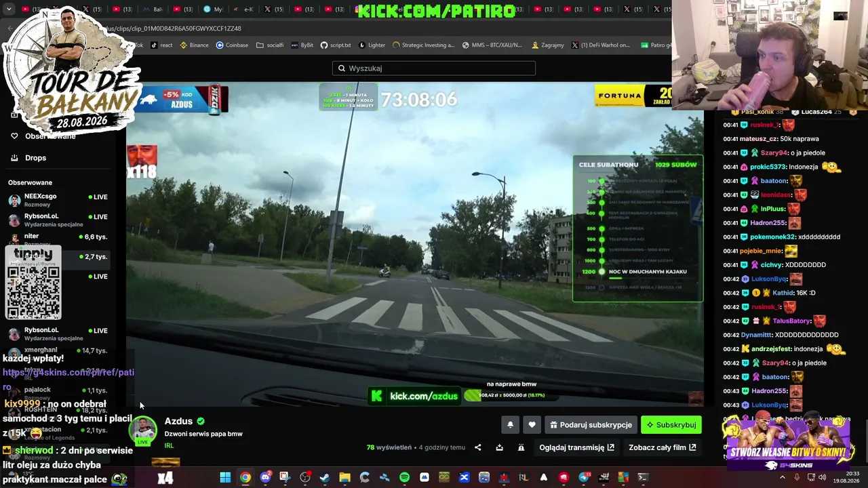The width and height of the screenshot is (868, 488).
Task: Open the Strategic Investing bookmark
Action: tap(423, 45)
